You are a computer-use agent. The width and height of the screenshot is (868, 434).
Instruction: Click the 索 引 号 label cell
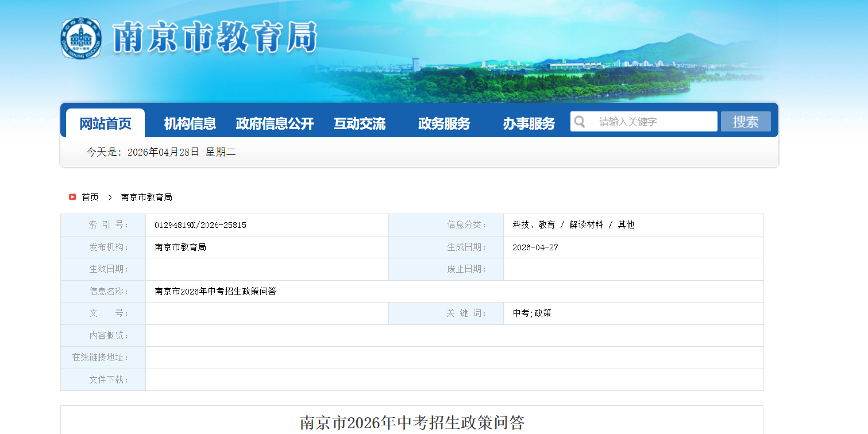pos(103,225)
